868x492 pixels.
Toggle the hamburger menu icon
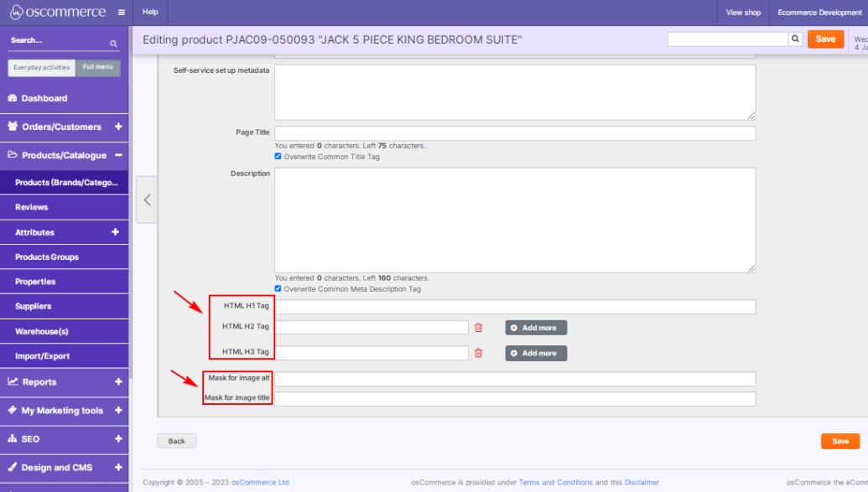122,13
